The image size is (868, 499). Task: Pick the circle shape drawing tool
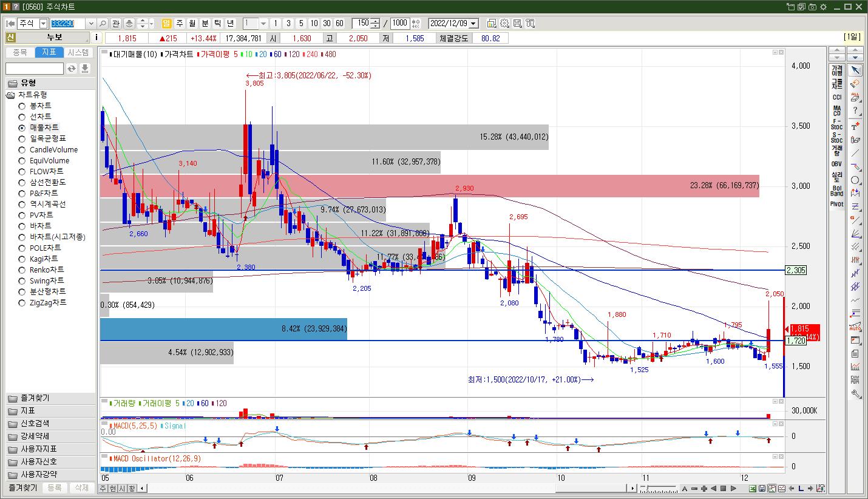855,180
